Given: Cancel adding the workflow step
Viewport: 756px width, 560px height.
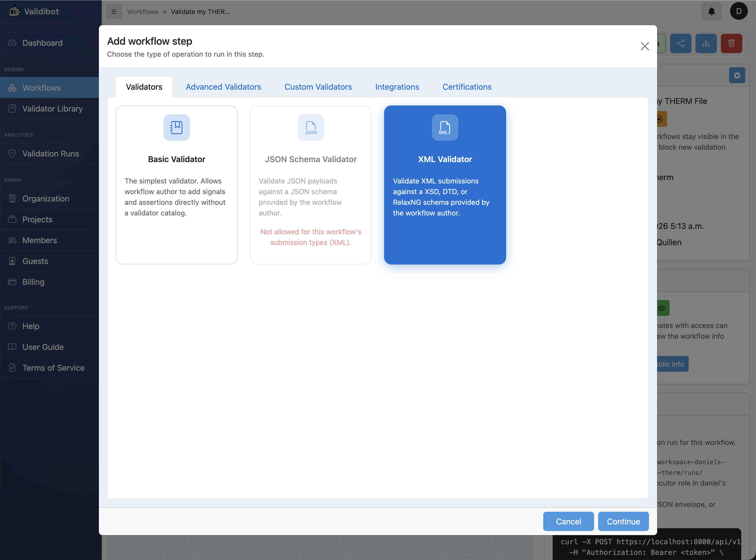Looking at the screenshot, I should pos(568,521).
